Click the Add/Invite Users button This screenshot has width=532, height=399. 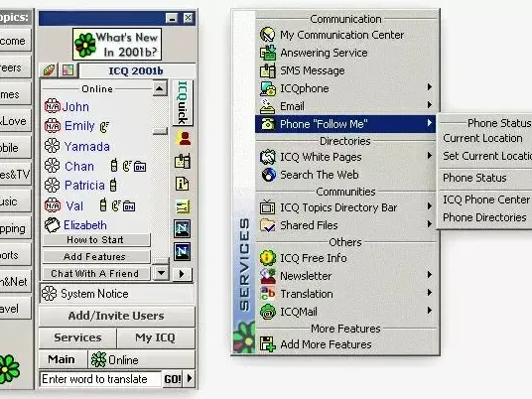[117, 316]
